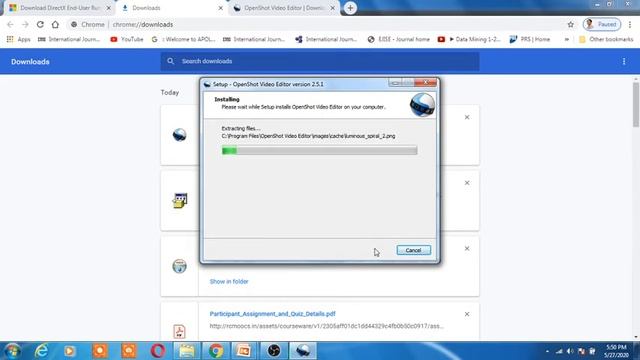Open the Downloads page more actions menu

(624, 62)
